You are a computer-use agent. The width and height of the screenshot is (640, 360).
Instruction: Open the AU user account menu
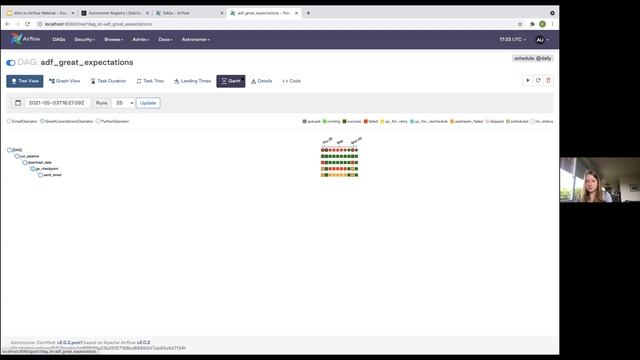pyautogui.click(x=542, y=40)
